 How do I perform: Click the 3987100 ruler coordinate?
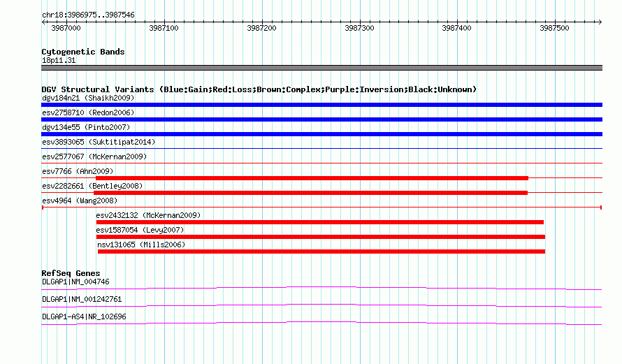point(164,28)
